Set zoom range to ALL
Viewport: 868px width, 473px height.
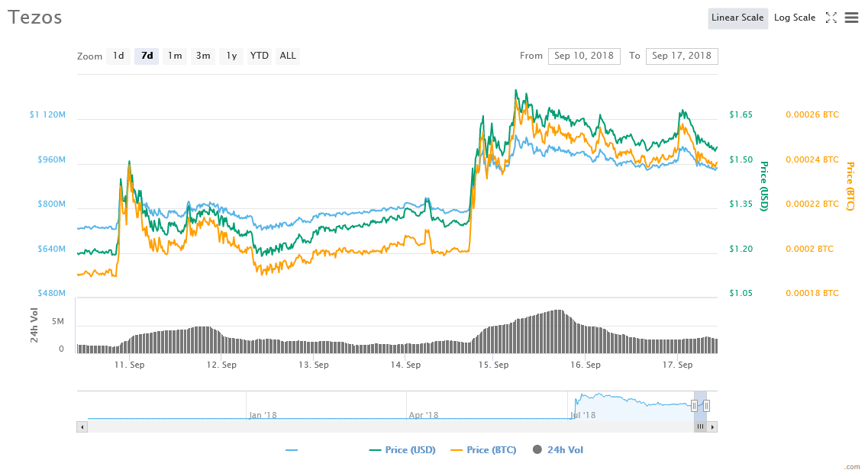(288, 56)
